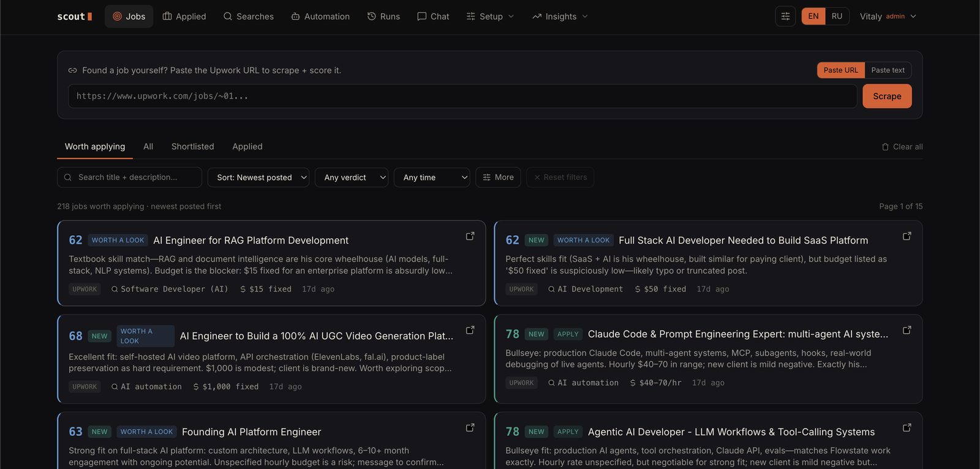Open 'Agentic AI Developer - LLM Workflows' job
The width and height of the screenshot is (980, 469).
coord(731,432)
